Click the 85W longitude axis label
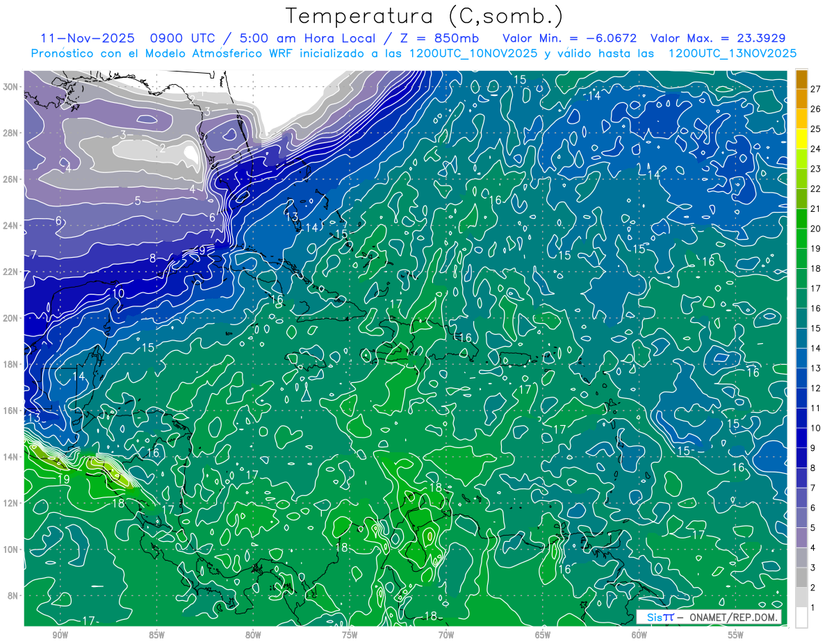The width and height of the screenshot is (834, 644). pos(156,635)
